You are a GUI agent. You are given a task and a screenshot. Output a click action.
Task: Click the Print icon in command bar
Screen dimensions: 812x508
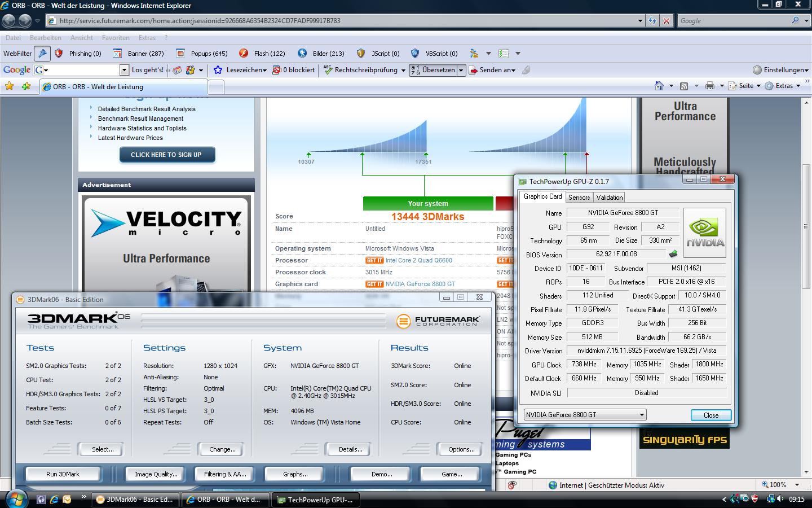point(710,86)
